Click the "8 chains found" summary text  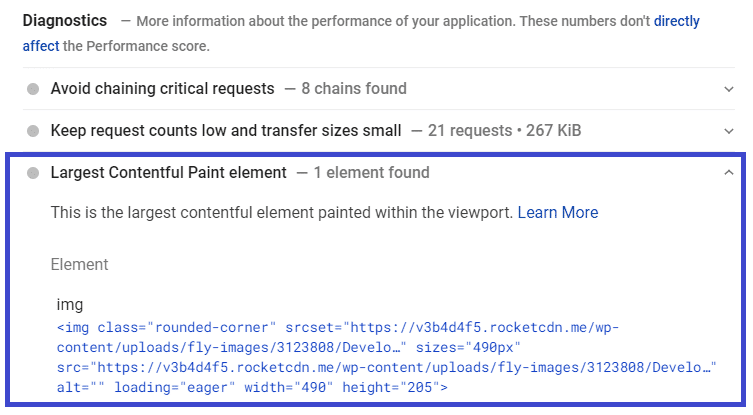pos(354,89)
